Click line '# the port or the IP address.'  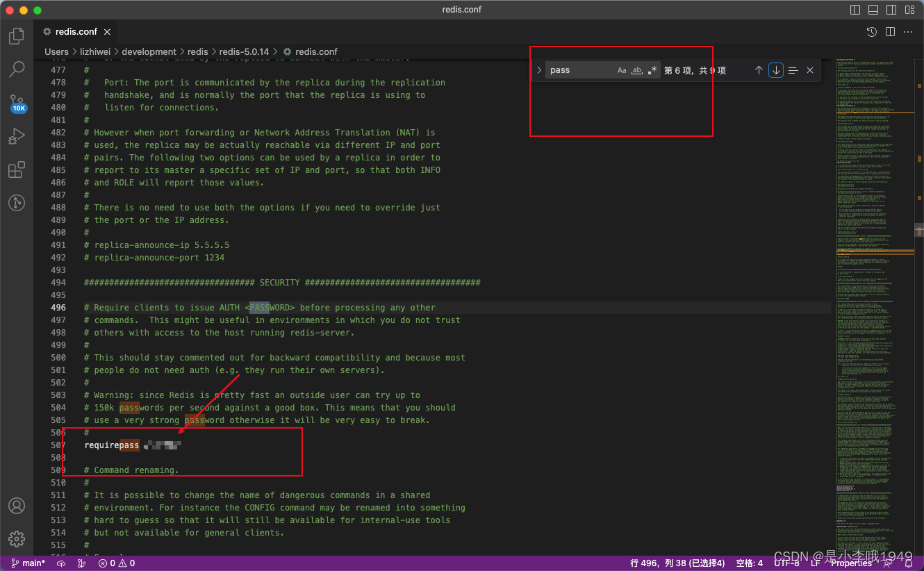156,220
